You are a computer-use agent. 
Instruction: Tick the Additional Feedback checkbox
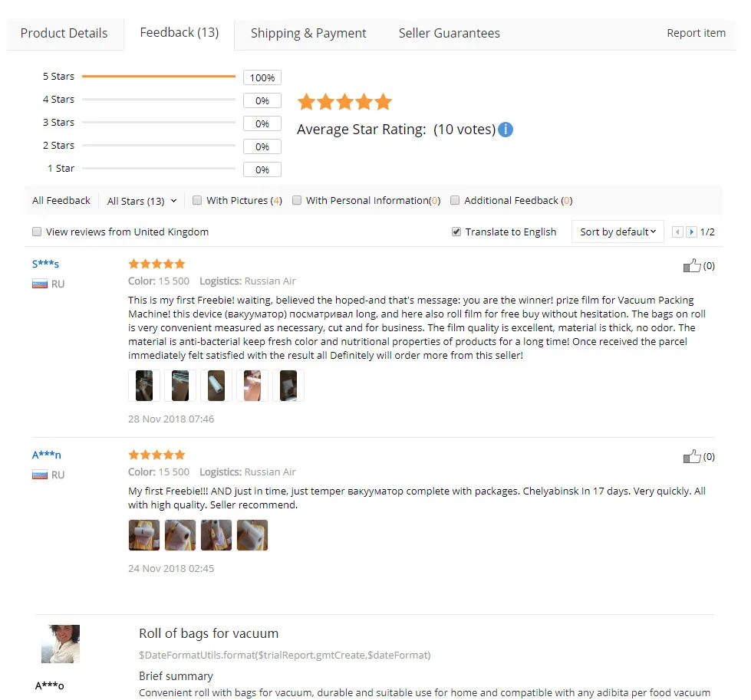point(455,200)
